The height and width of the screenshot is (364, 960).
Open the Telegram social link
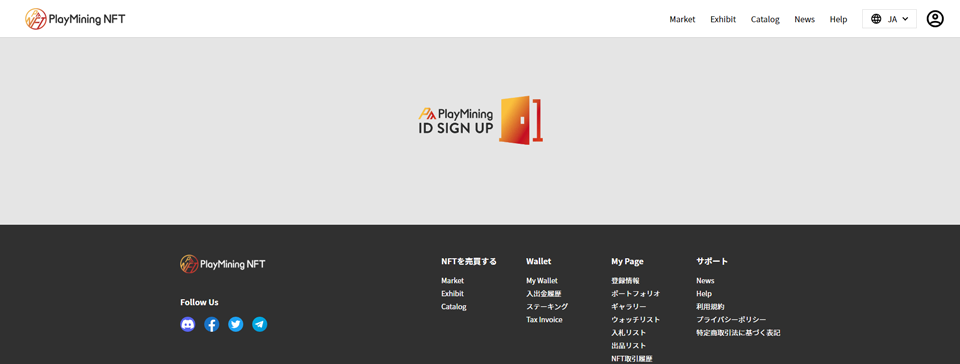pos(260,324)
